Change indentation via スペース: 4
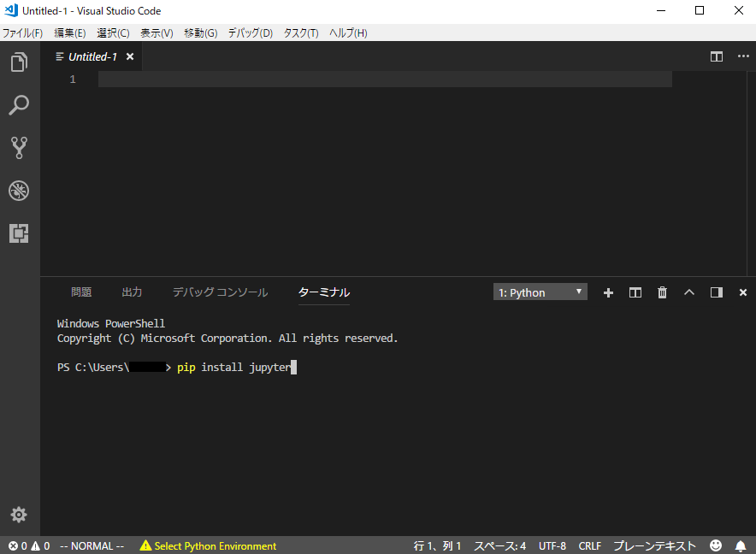 click(x=500, y=545)
